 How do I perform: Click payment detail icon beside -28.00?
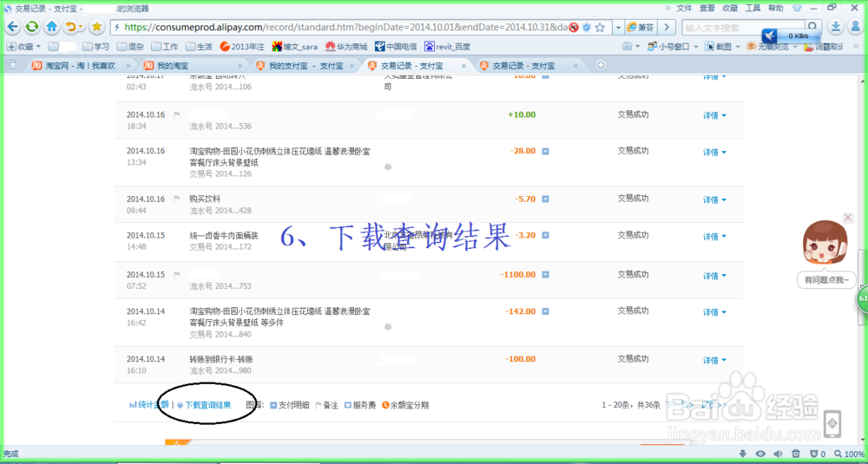click(545, 152)
